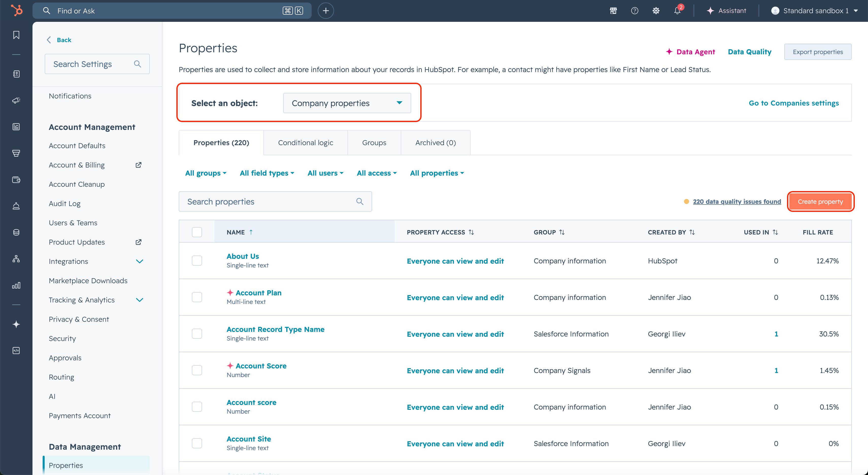Expand the Integrations menu chevron
The height and width of the screenshot is (475, 868).
pyautogui.click(x=140, y=261)
